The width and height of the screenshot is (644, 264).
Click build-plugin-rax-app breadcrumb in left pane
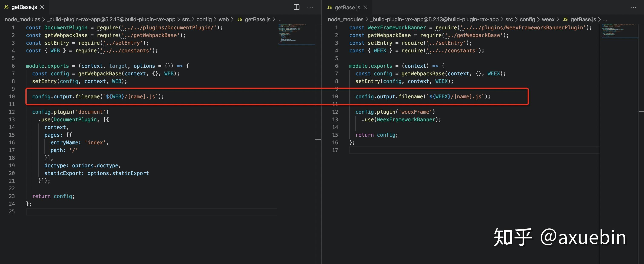coord(111,19)
